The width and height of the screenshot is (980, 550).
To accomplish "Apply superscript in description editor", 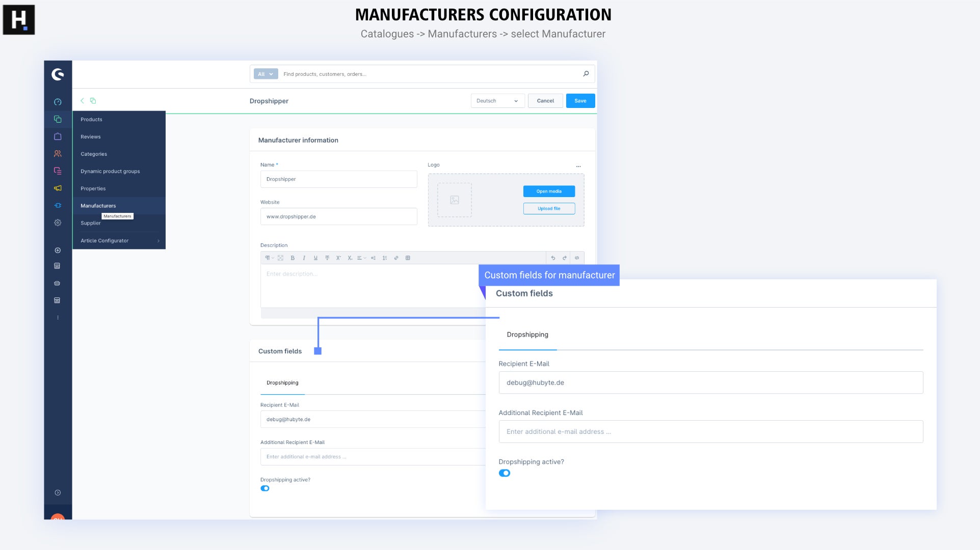I will (x=338, y=258).
